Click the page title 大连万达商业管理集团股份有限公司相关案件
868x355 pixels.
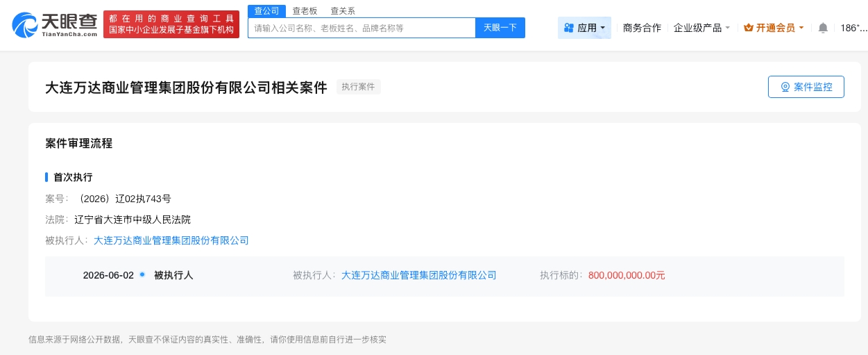coord(186,88)
